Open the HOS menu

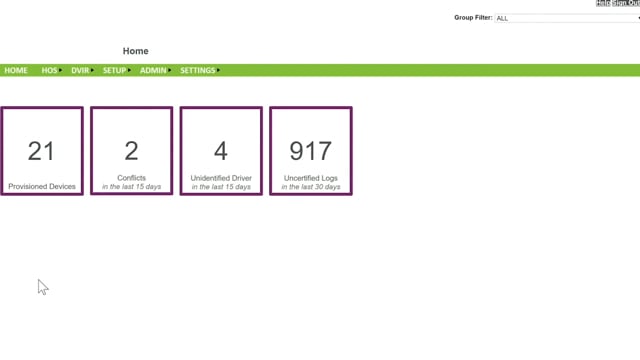pyautogui.click(x=49, y=70)
